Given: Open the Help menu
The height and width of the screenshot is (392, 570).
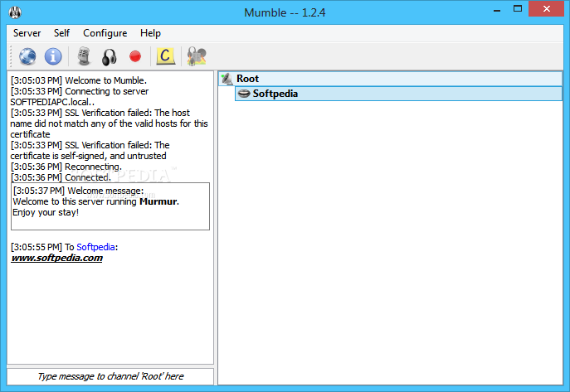Looking at the screenshot, I should (x=150, y=33).
